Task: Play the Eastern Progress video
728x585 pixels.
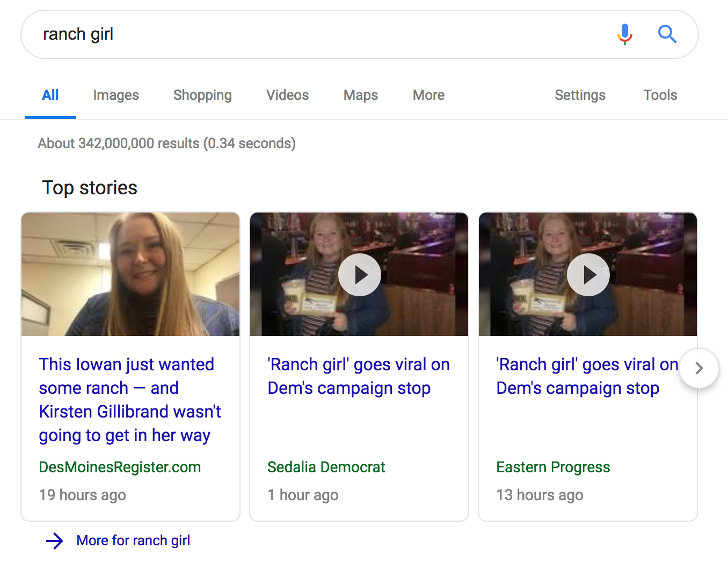Action: 588,275
